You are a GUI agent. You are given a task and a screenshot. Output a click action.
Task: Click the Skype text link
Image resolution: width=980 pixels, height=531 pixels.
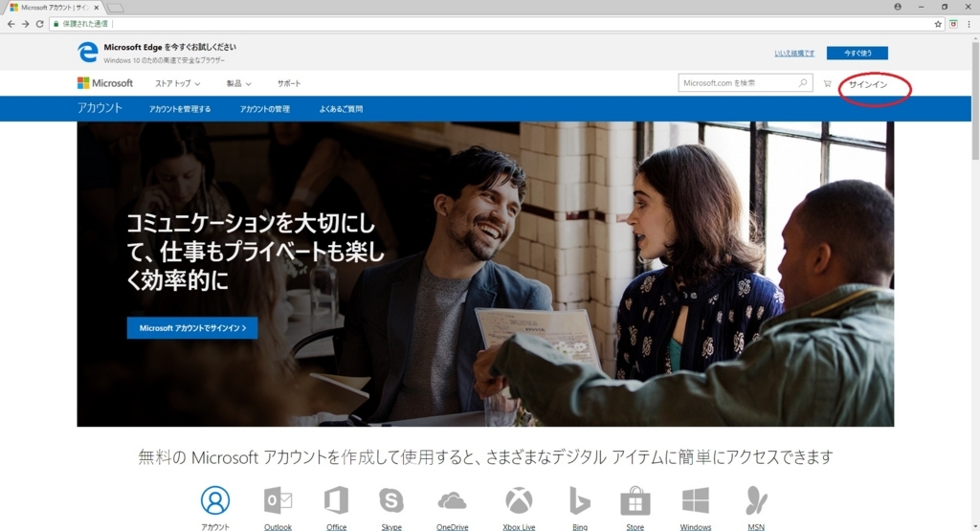391,527
